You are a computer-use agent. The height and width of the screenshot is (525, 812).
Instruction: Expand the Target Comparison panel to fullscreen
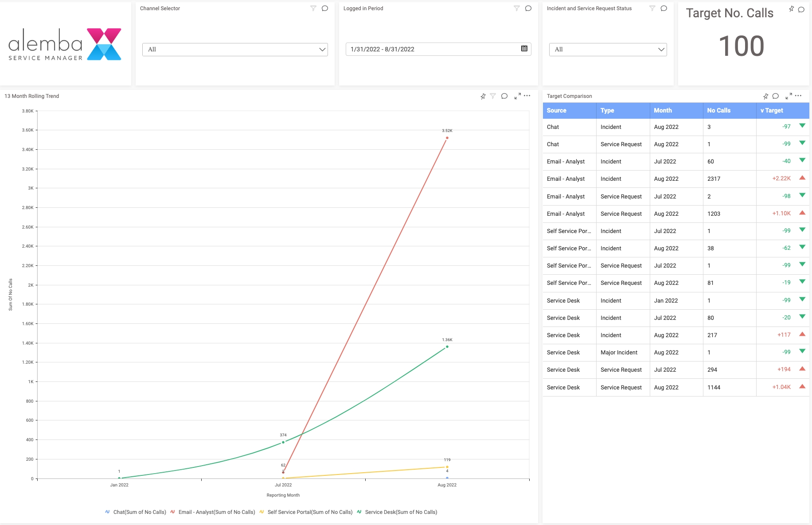(789, 96)
